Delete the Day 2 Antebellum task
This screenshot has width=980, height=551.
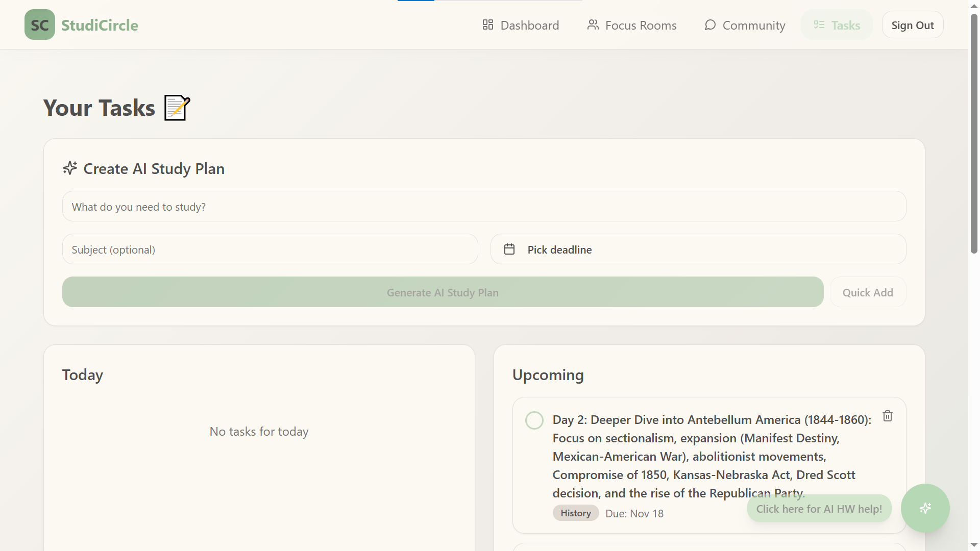click(888, 416)
